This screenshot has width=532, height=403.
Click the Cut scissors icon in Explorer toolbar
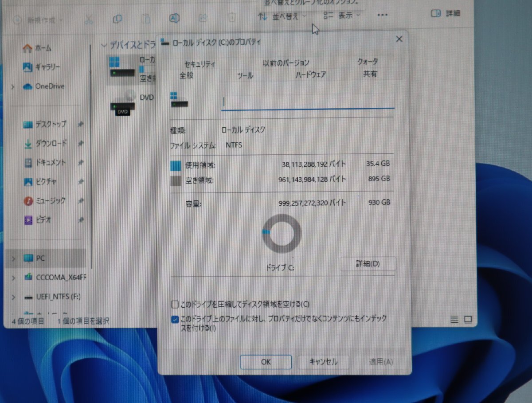(89, 19)
